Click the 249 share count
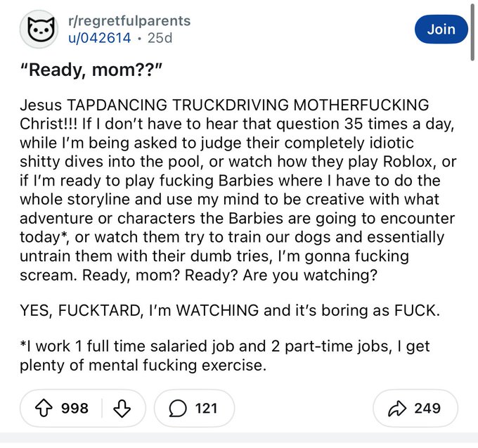This screenshot has width=478, height=448. coord(427,408)
